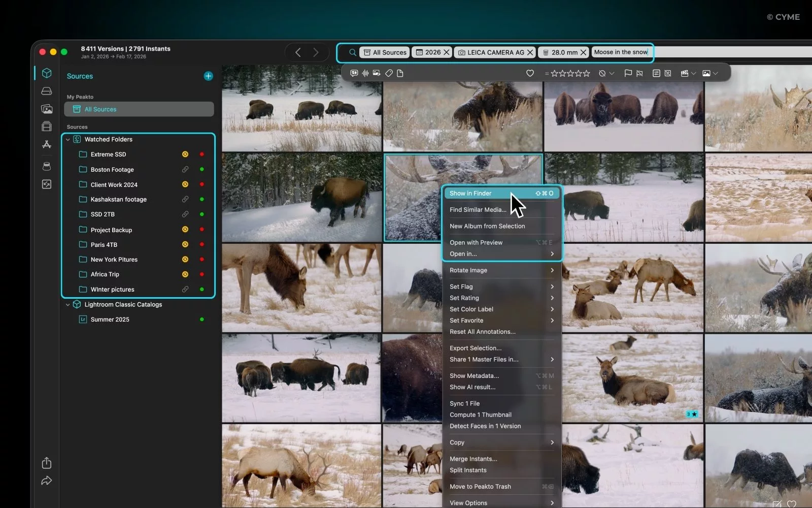
Task: Click the keyword tag filter icon
Action: point(389,73)
